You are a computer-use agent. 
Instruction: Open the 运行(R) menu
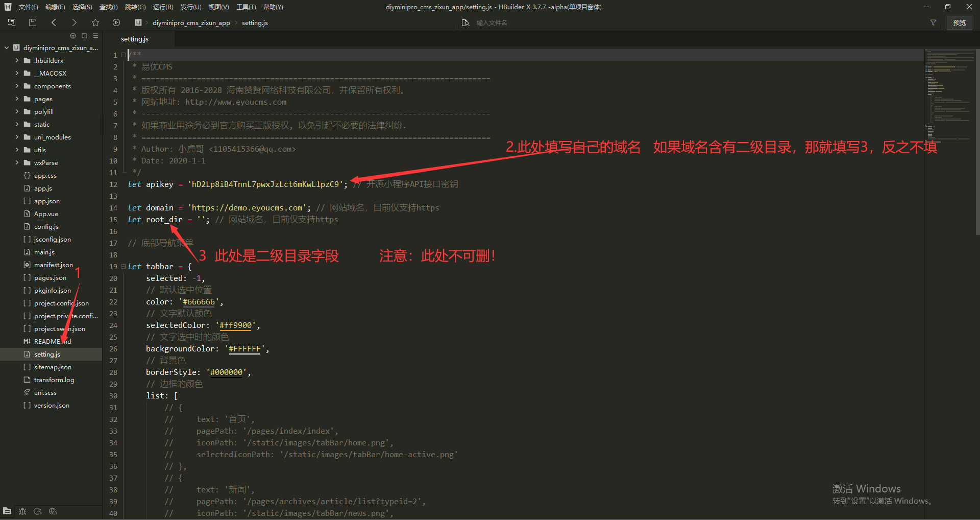[x=162, y=7]
